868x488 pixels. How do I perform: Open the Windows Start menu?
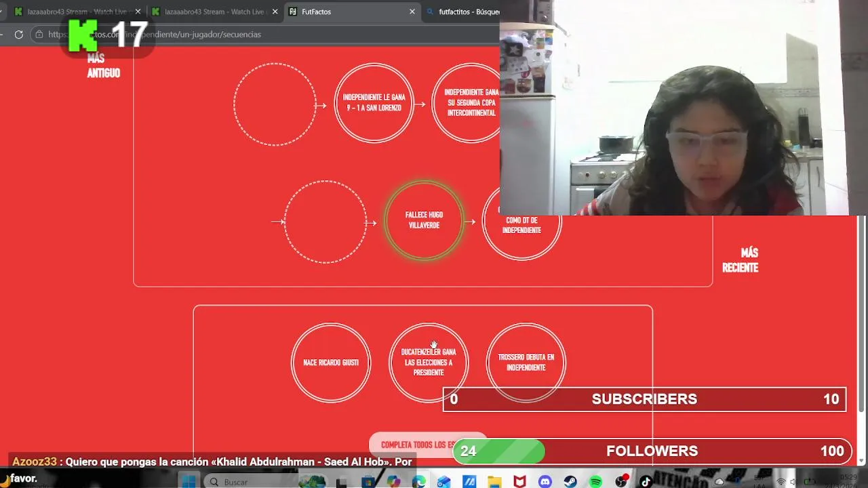click(189, 482)
